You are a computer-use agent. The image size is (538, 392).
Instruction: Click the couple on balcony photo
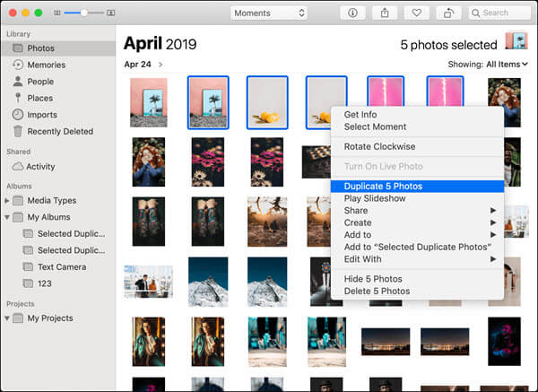(x=149, y=282)
